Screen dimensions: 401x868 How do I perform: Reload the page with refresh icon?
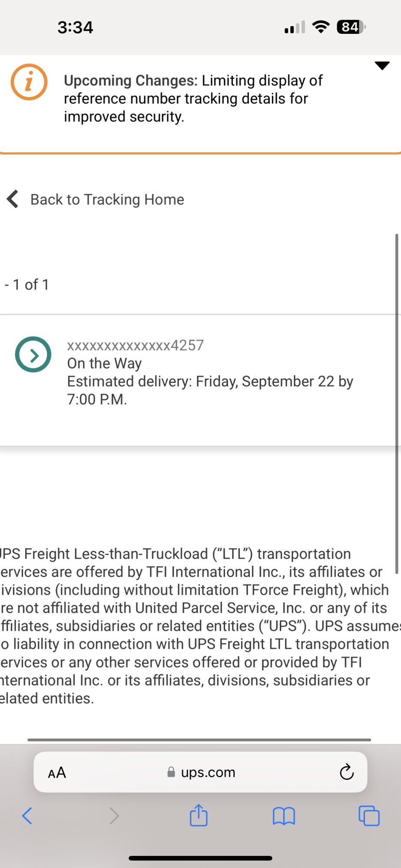pos(346,772)
